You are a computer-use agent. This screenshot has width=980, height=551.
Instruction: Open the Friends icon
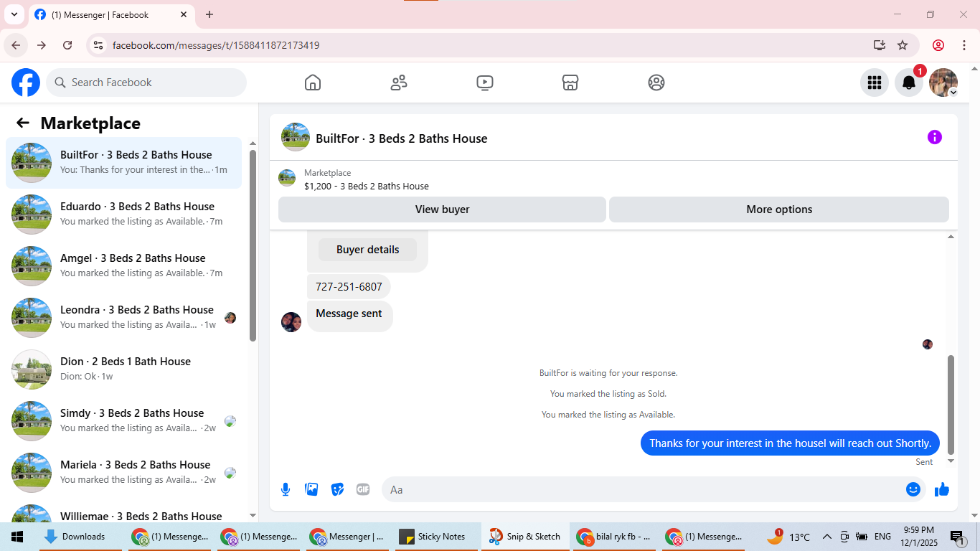(399, 83)
